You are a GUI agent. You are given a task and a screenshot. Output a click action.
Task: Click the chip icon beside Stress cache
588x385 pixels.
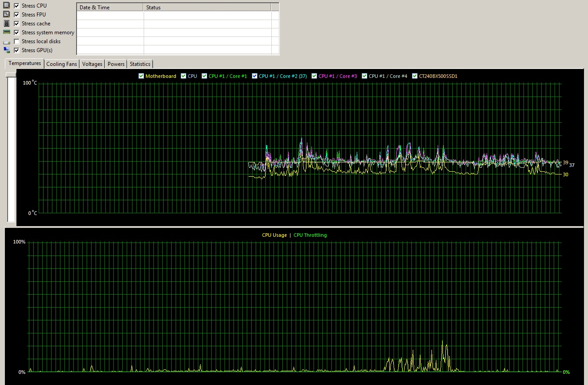(x=7, y=24)
